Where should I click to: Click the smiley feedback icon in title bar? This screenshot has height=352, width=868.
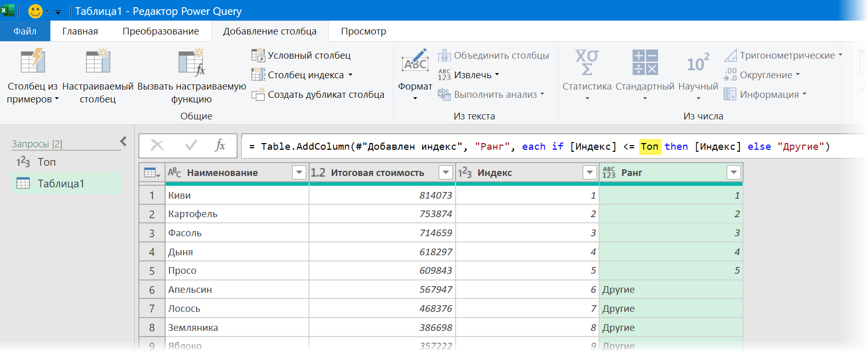coord(35,11)
